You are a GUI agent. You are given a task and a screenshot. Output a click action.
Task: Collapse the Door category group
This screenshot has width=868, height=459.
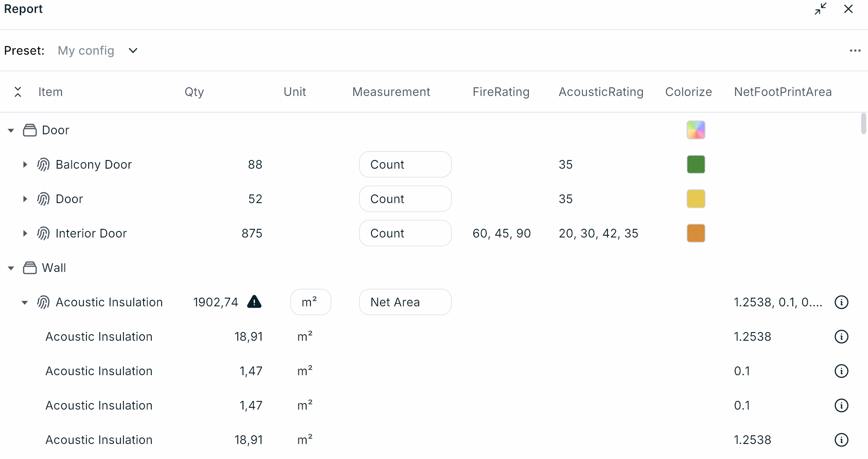coord(11,130)
